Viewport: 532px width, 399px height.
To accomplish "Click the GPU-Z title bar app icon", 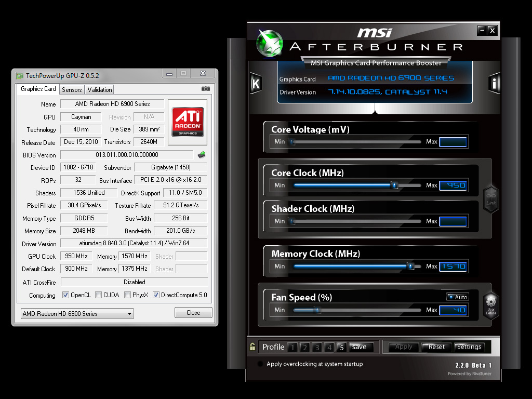I will click(20, 76).
